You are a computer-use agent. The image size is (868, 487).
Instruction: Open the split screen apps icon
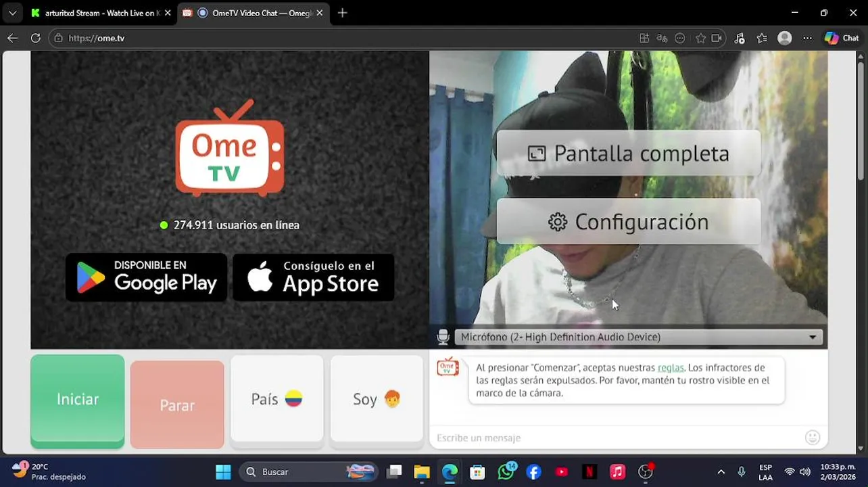(644, 38)
